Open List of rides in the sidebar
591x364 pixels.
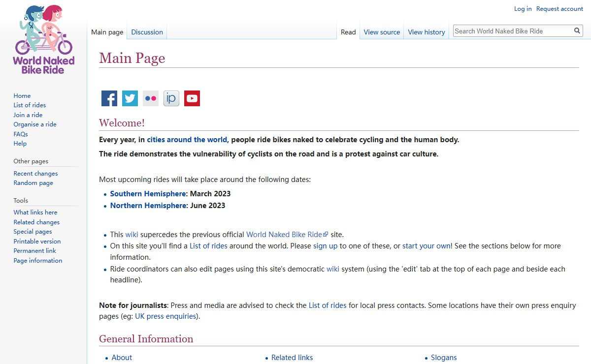(x=30, y=105)
